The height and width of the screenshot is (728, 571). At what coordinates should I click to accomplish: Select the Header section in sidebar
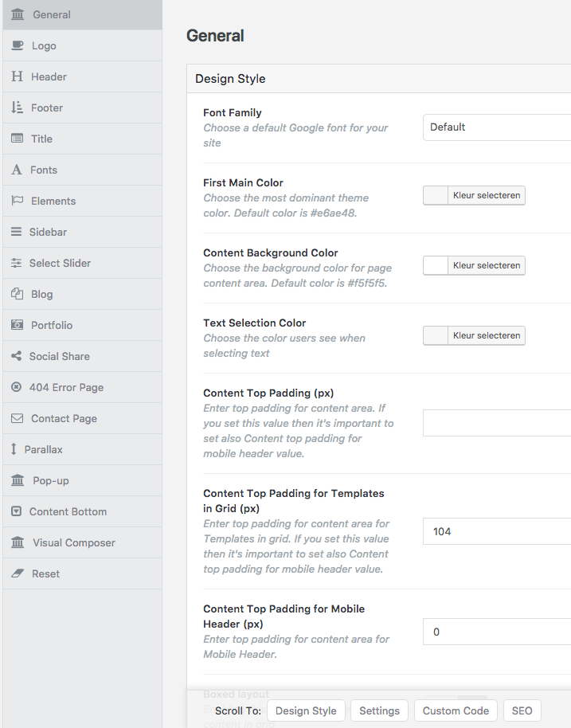click(x=48, y=76)
